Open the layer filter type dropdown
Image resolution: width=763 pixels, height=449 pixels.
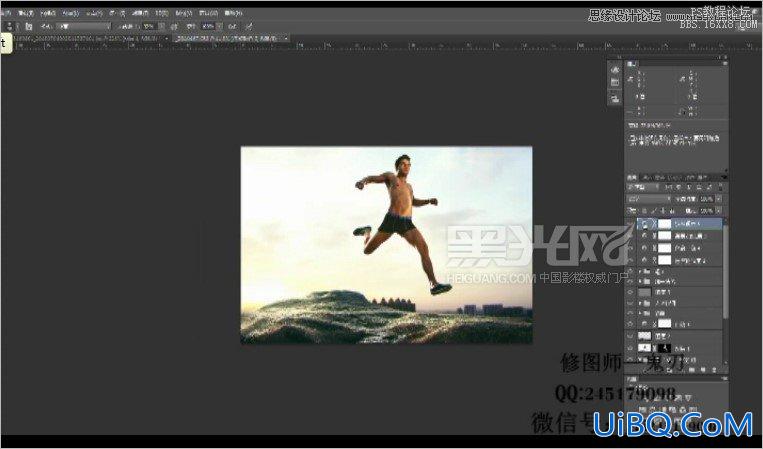coord(643,187)
